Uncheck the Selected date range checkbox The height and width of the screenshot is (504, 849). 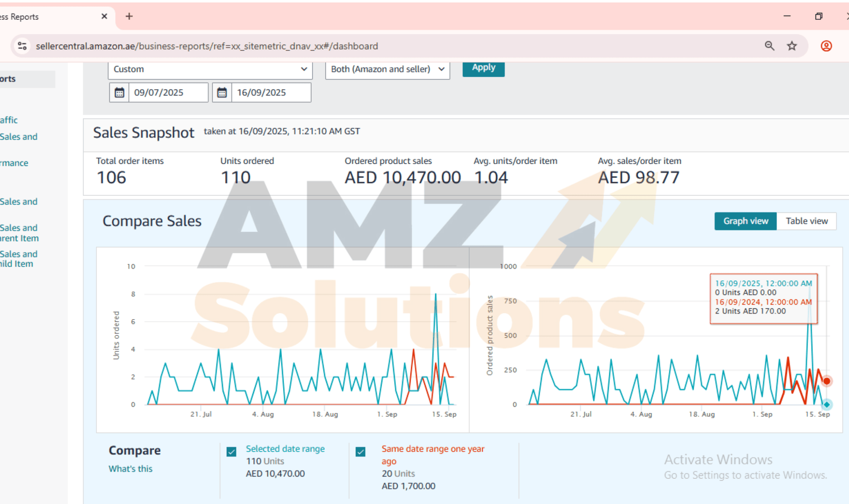[231, 452]
